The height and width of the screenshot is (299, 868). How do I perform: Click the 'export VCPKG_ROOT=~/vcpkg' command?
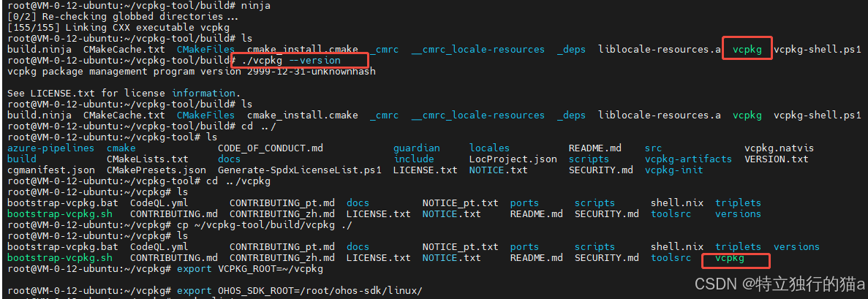[x=249, y=268]
